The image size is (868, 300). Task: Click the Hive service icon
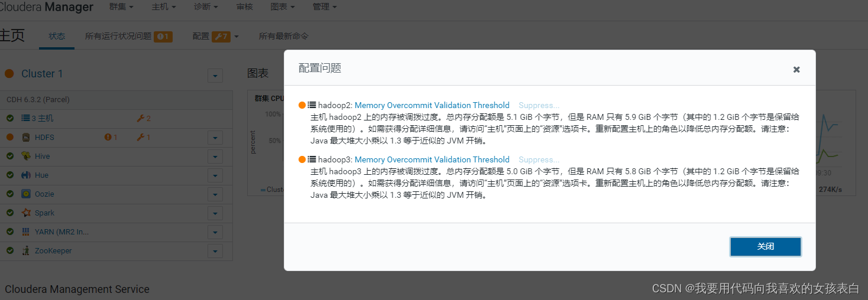coord(26,156)
